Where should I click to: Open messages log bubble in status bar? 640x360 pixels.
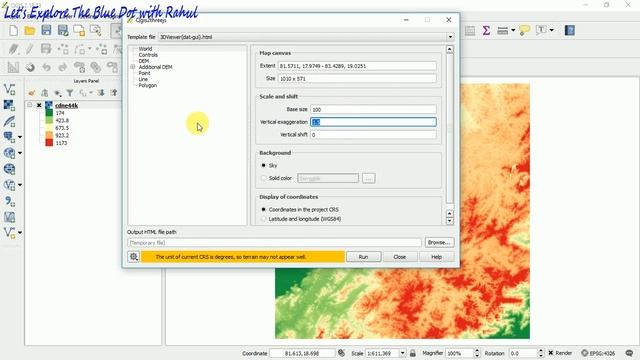[629, 353]
